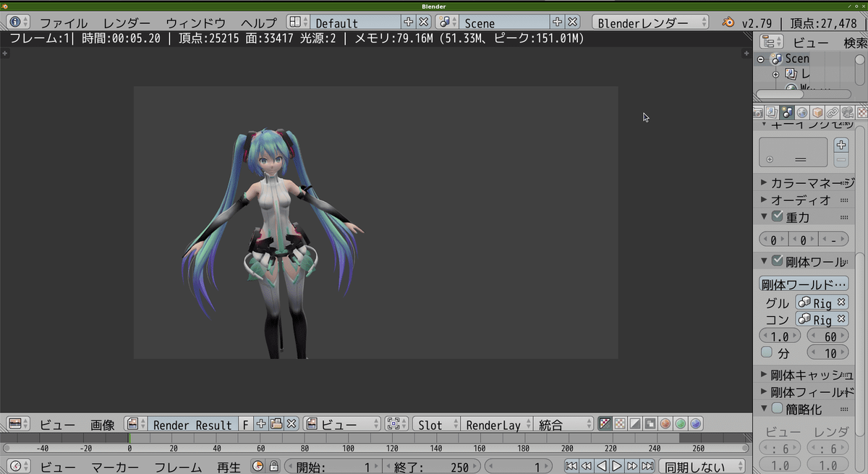Click the 剛体ワールド… remove button
Screen dimensions: 868x474
(804, 284)
